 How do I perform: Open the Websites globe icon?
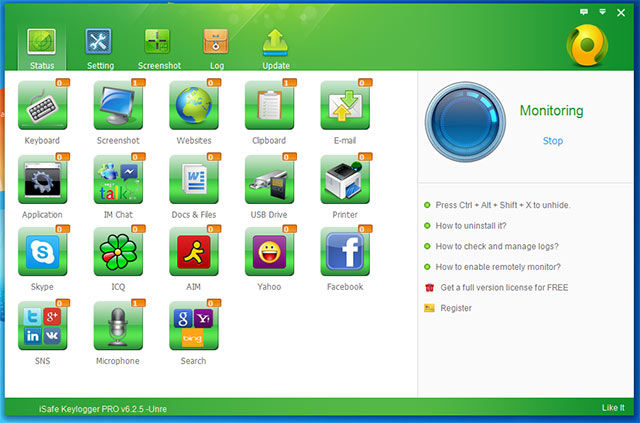coord(194,106)
